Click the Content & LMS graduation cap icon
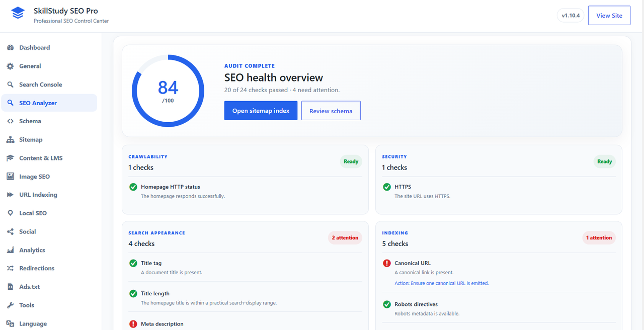644x330 pixels. pos(10,158)
